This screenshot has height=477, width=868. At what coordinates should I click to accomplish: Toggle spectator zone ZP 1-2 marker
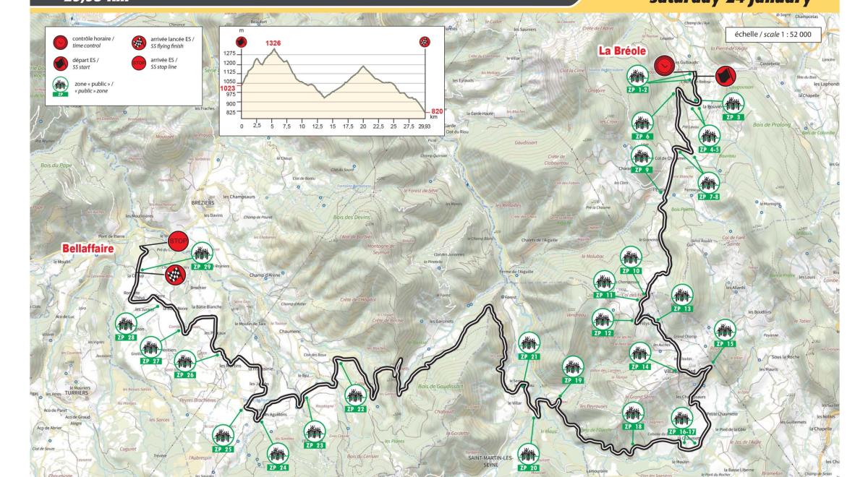(637, 75)
